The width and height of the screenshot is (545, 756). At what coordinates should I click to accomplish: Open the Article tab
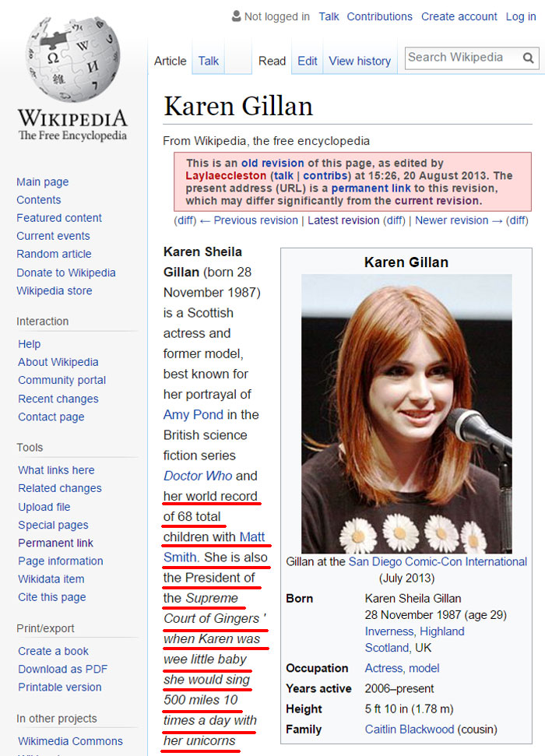(x=171, y=62)
